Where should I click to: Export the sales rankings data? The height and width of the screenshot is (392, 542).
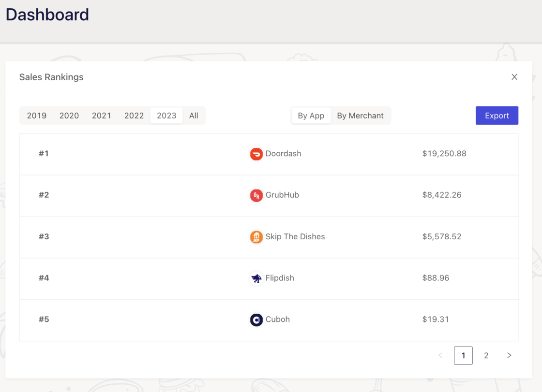point(497,116)
